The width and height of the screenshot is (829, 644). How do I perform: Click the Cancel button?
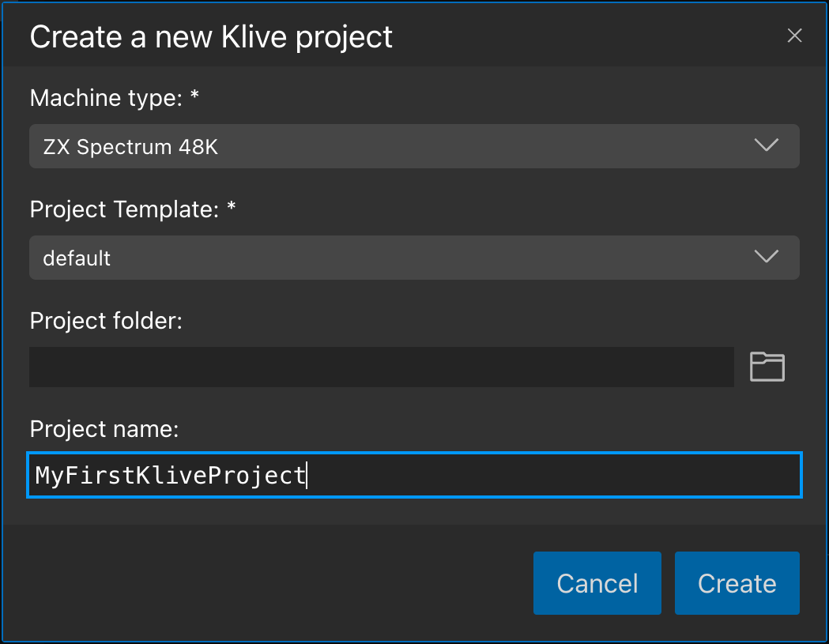(597, 583)
